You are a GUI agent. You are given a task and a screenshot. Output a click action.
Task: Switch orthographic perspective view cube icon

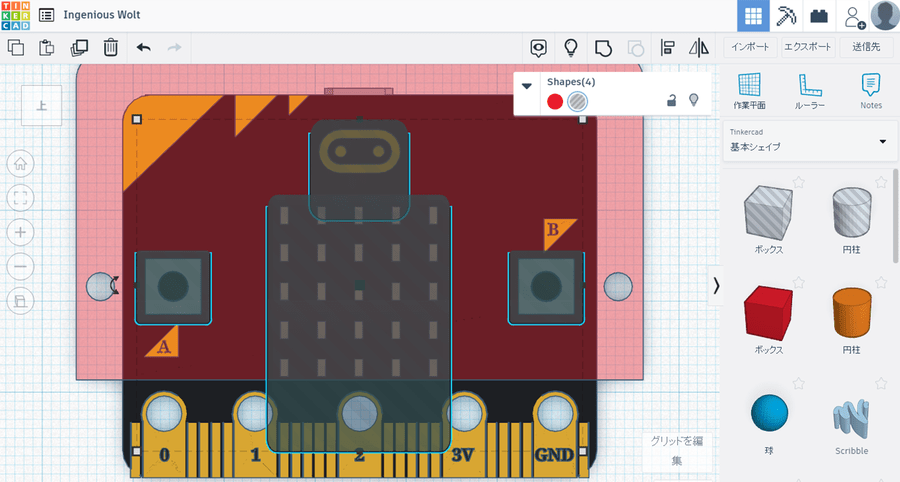click(x=20, y=301)
